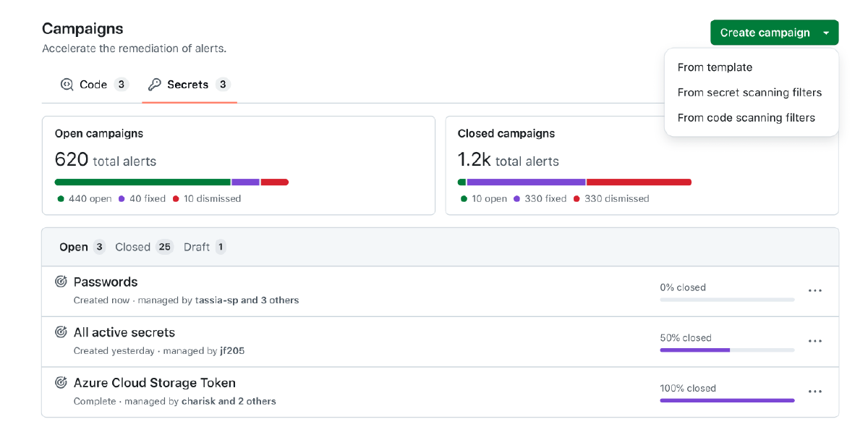Click the key icon on the Secrets tab

click(154, 85)
